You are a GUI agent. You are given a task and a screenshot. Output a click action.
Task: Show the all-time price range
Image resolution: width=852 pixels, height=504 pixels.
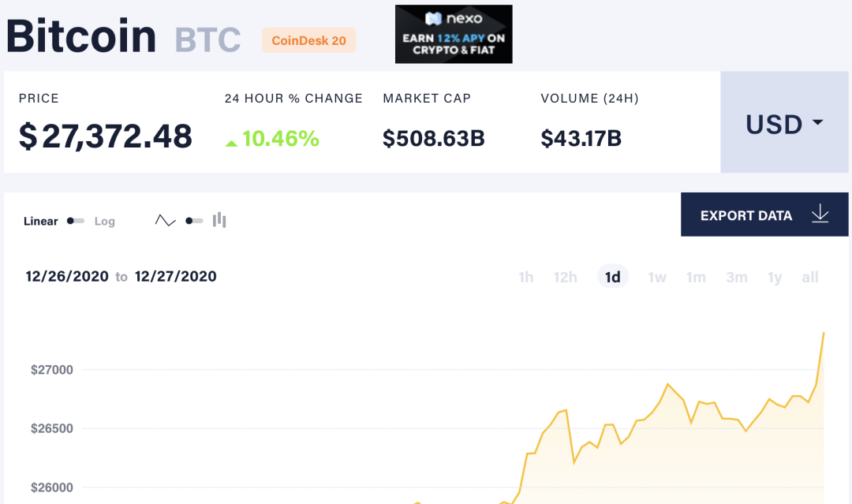[x=810, y=277]
